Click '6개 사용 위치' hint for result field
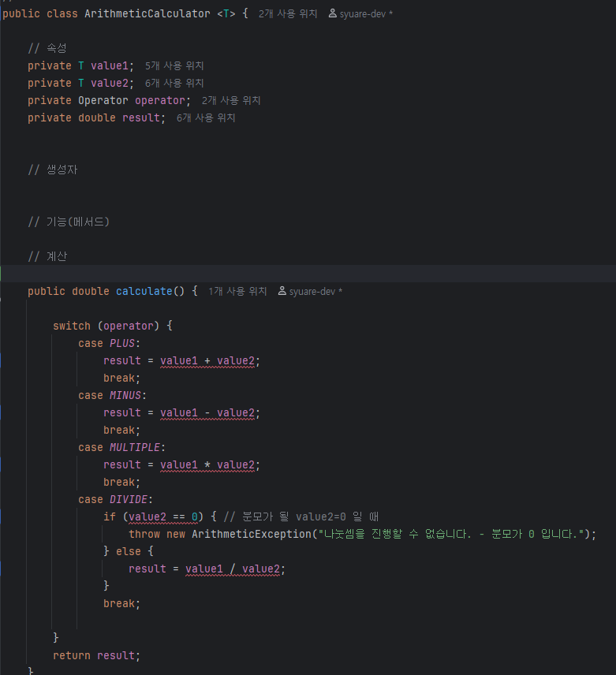Viewport: 616px width, 675px height. point(206,118)
